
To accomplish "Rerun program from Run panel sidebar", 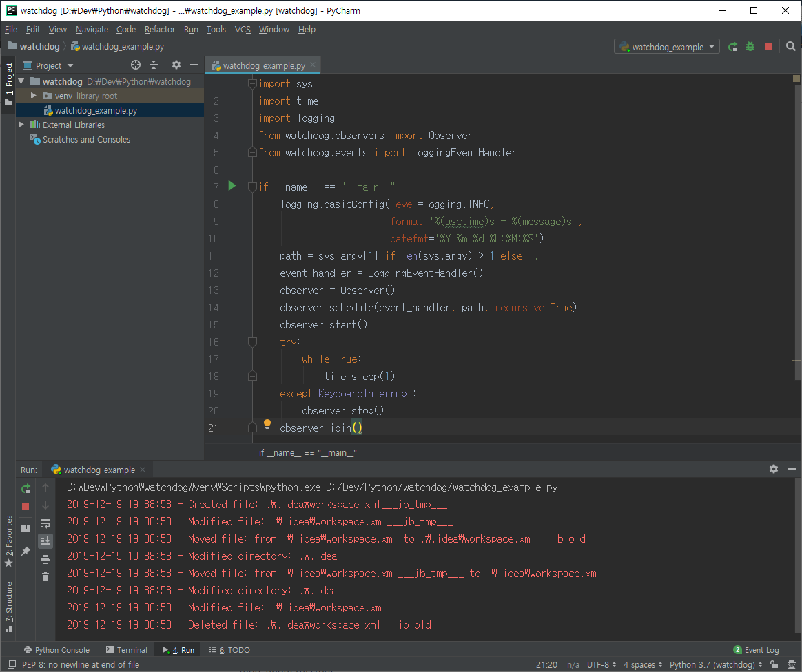I will tap(25, 489).
